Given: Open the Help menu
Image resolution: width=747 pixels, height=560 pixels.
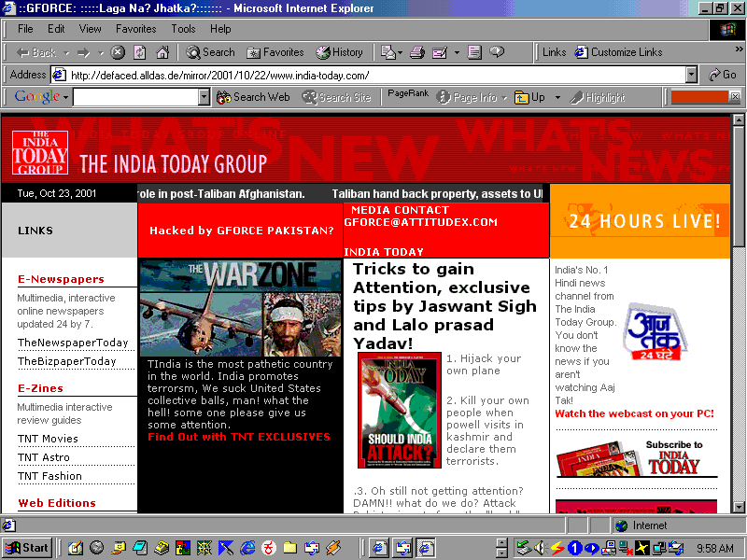Looking at the screenshot, I should (220, 29).
